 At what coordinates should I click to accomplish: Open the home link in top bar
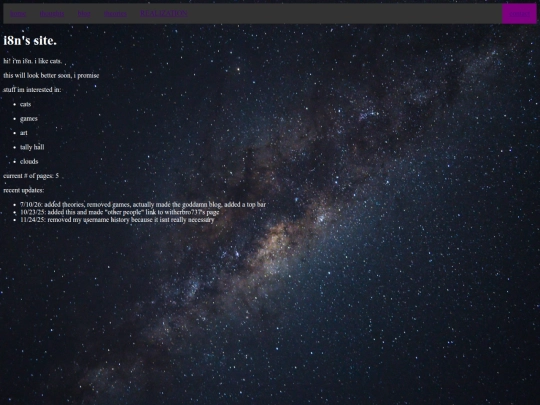point(18,14)
